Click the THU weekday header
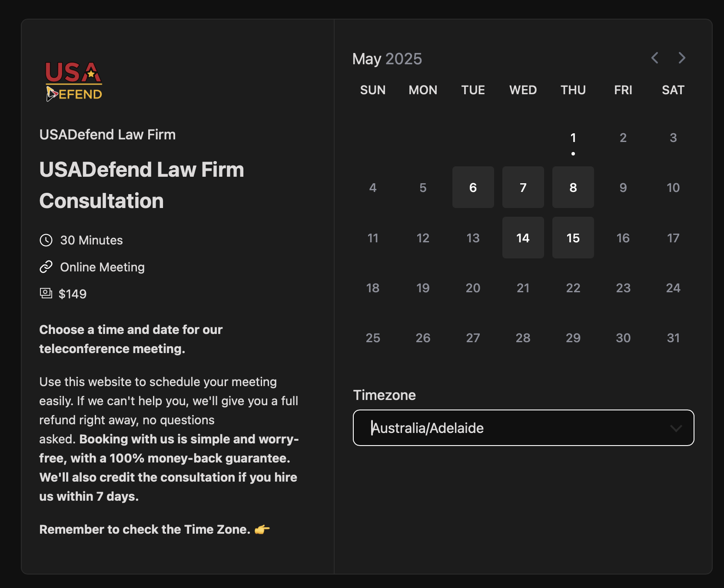The width and height of the screenshot is (724, 588). 573,90
